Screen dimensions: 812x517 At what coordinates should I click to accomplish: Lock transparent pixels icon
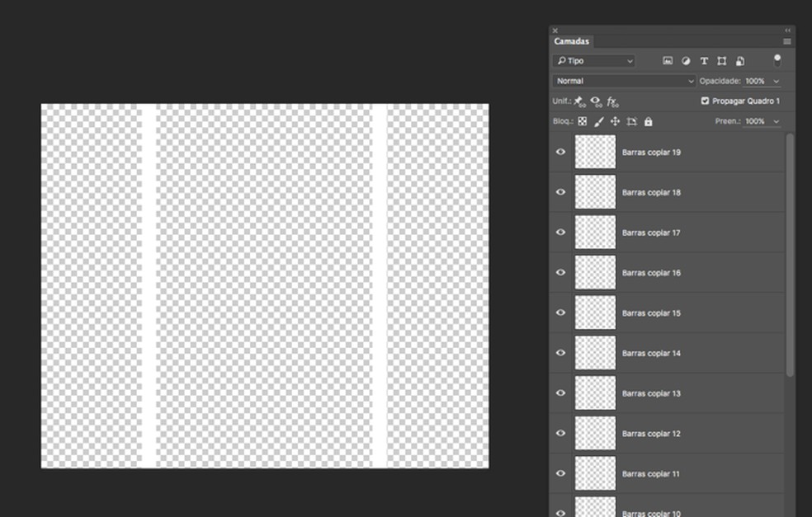point(582,121)
